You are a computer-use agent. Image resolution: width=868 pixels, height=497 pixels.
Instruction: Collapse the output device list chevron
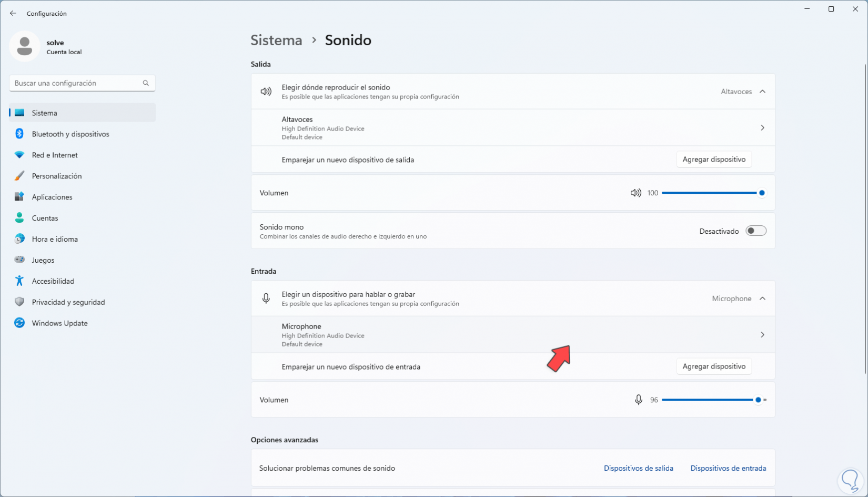point(762,92)
